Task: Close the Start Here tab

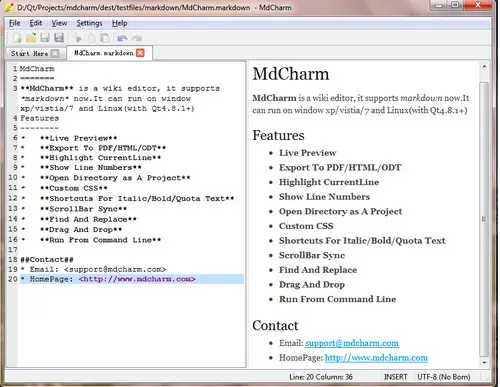Action: coord(55,53)
